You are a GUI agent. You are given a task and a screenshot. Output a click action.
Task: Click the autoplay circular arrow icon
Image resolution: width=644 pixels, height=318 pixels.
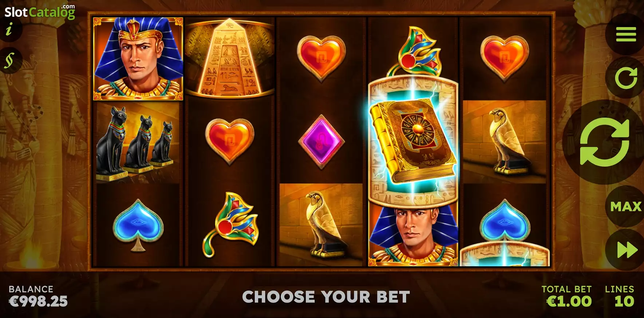[x=626, y=78]
